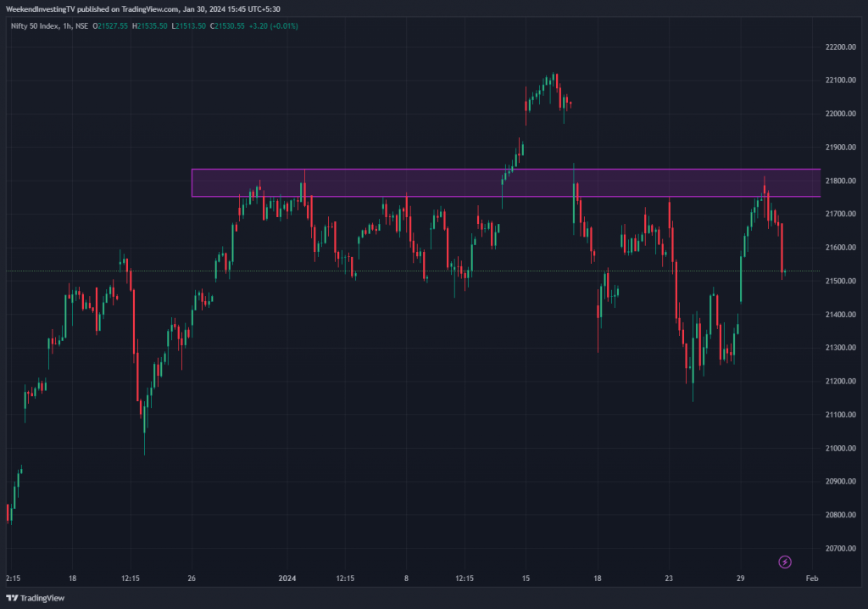Viewport: 868px width, 609px height.
Task: Click the purple lightning bolt icon
Action: [x=784, y=562]
